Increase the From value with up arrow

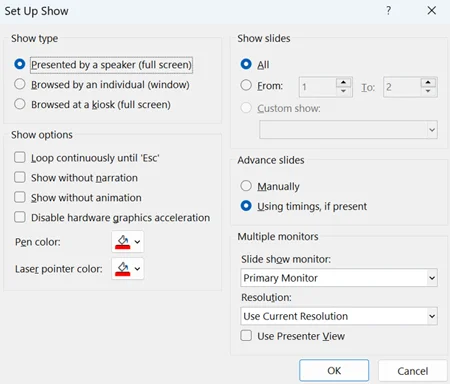click(343, 82)
